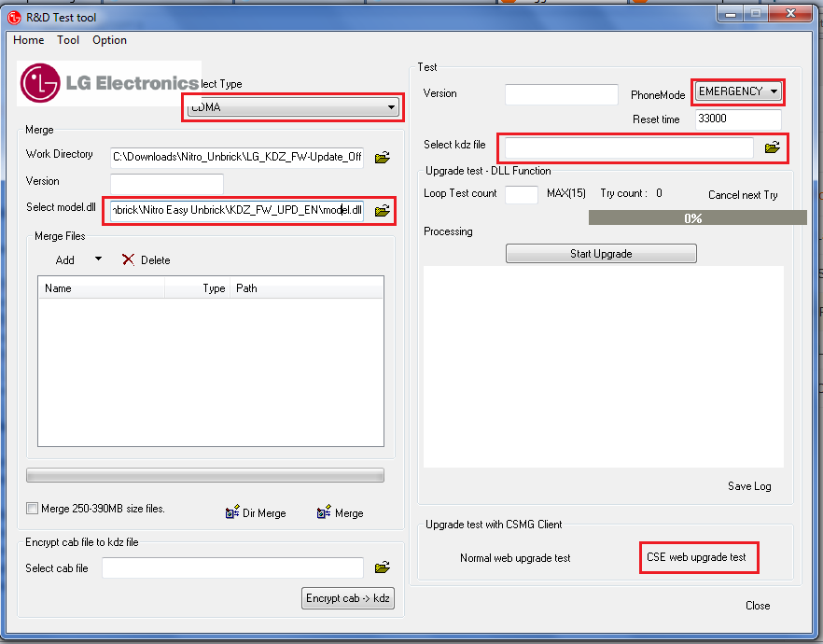Open the Work Directory folder browser
Image resolution: width=823 pixels, height=644 pixels.
(382, 157)
